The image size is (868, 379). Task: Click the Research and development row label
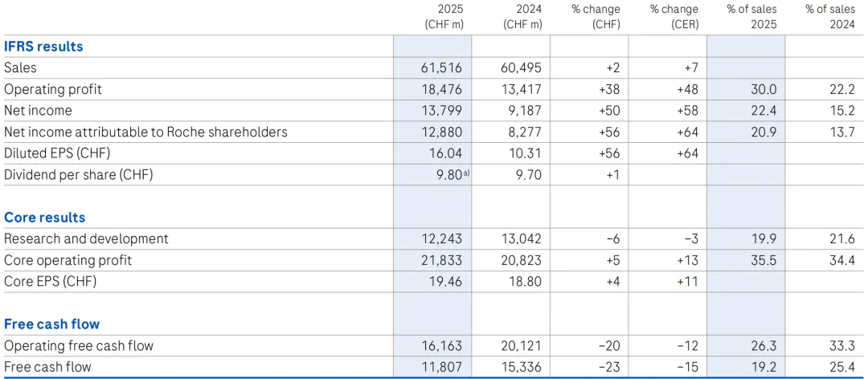pos(86,238)
